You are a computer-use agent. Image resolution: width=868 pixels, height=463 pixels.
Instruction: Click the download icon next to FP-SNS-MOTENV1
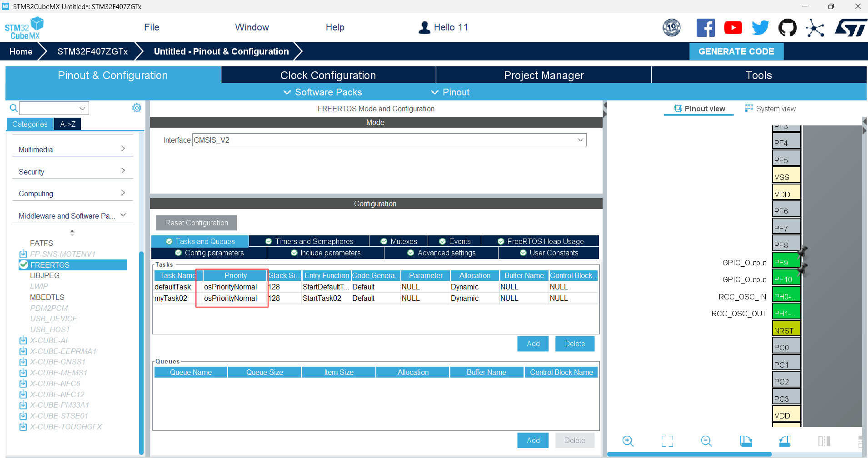coord(23,254)
